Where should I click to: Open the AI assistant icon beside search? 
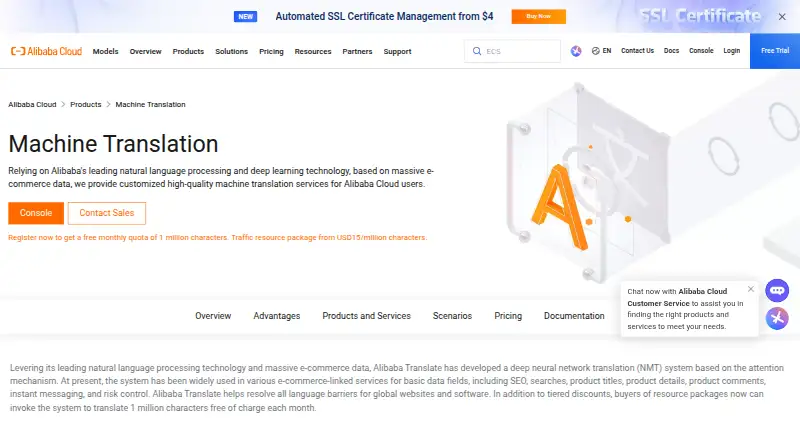coord(576,51)
